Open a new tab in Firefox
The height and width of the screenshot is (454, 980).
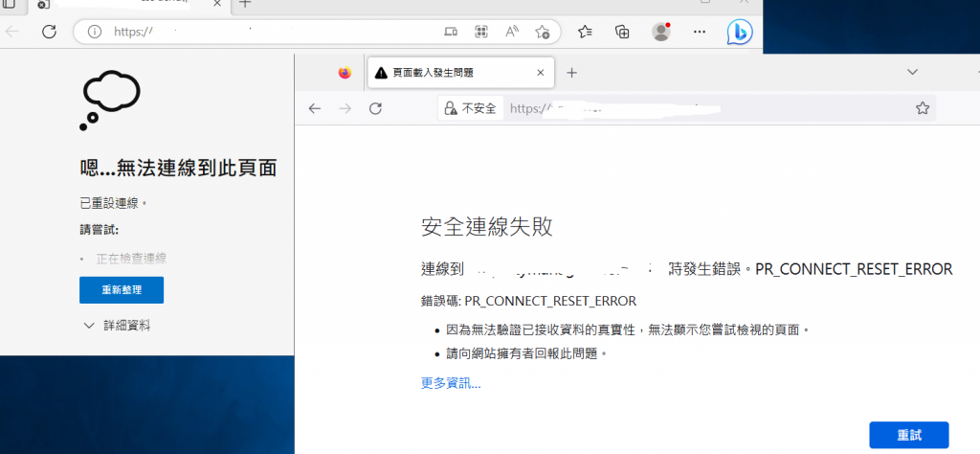[x=571, y=73]
